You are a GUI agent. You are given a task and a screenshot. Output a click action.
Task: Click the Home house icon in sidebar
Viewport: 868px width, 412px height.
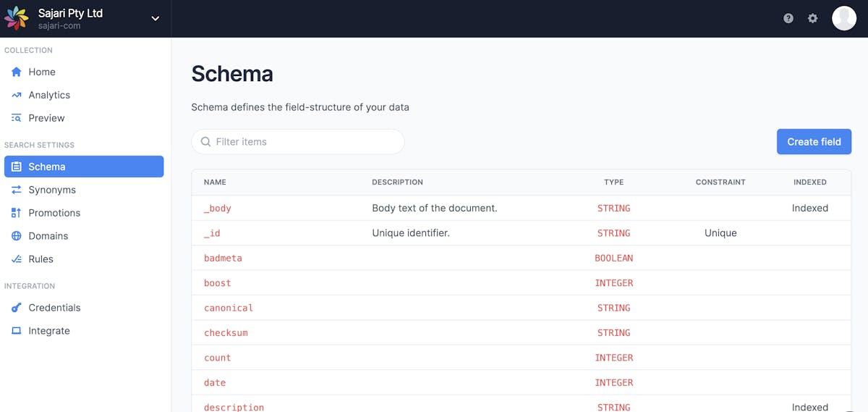(x=17, y=72)
